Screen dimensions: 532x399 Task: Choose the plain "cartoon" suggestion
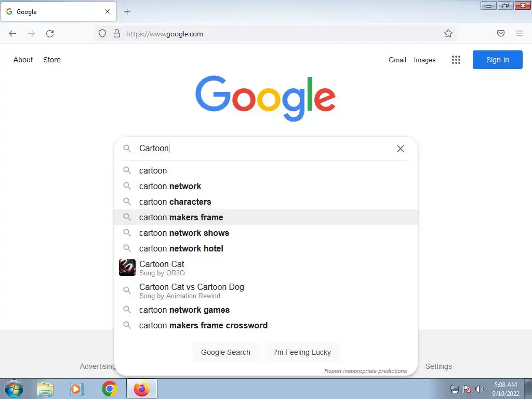click(266, 170)
